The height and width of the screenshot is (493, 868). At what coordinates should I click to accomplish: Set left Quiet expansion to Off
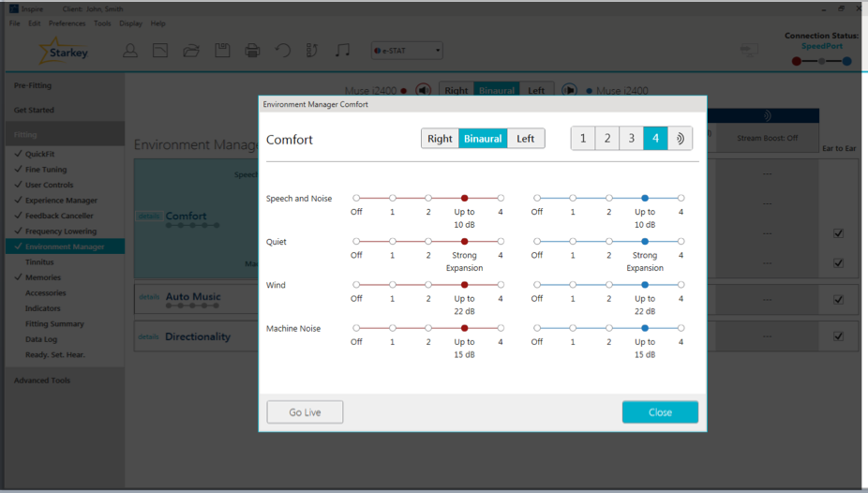pos(537,241)
